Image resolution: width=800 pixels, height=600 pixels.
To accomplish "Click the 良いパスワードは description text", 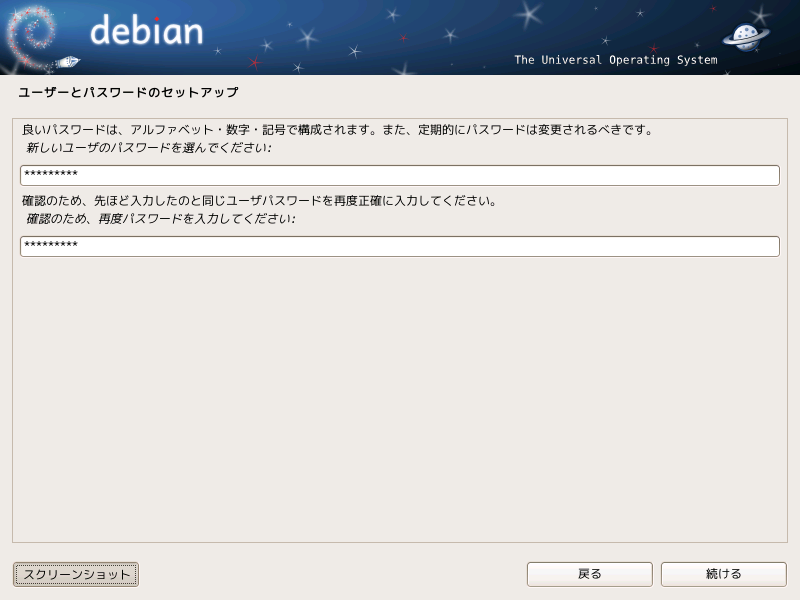I will (x=338, y=130).
